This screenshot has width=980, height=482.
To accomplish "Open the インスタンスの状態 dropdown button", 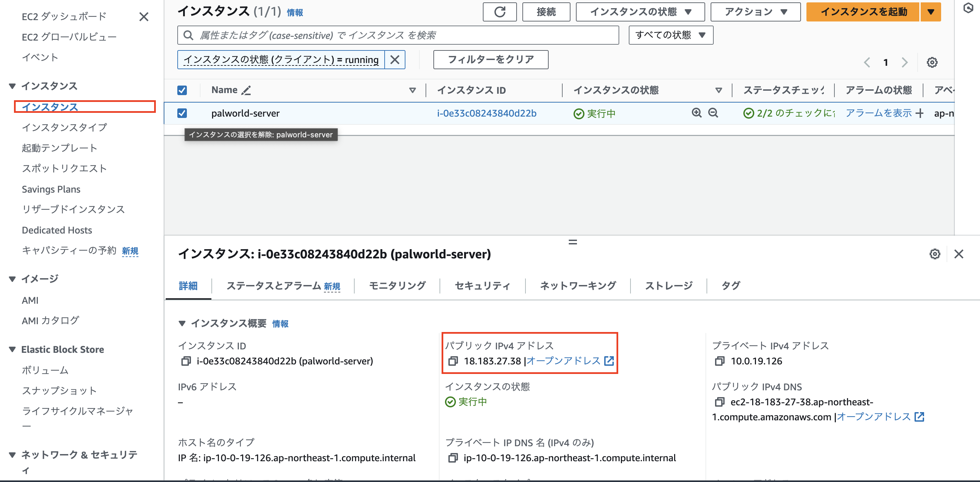I will [x=640, y=12].
